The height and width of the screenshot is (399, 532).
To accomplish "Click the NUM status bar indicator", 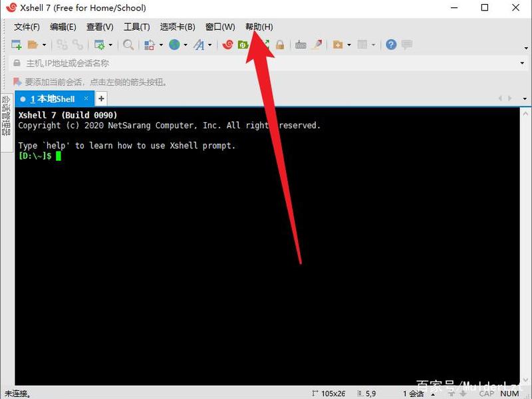I will 509,394.
